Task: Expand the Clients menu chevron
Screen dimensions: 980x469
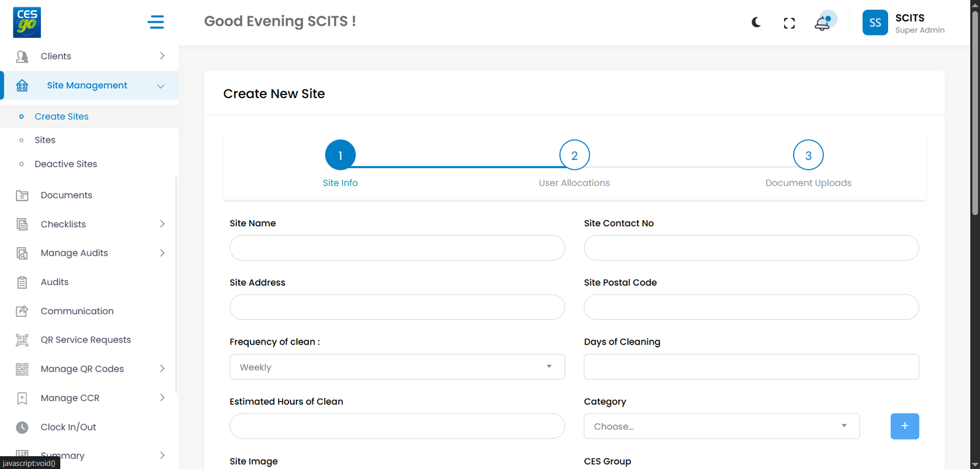Action: point(162,56)
